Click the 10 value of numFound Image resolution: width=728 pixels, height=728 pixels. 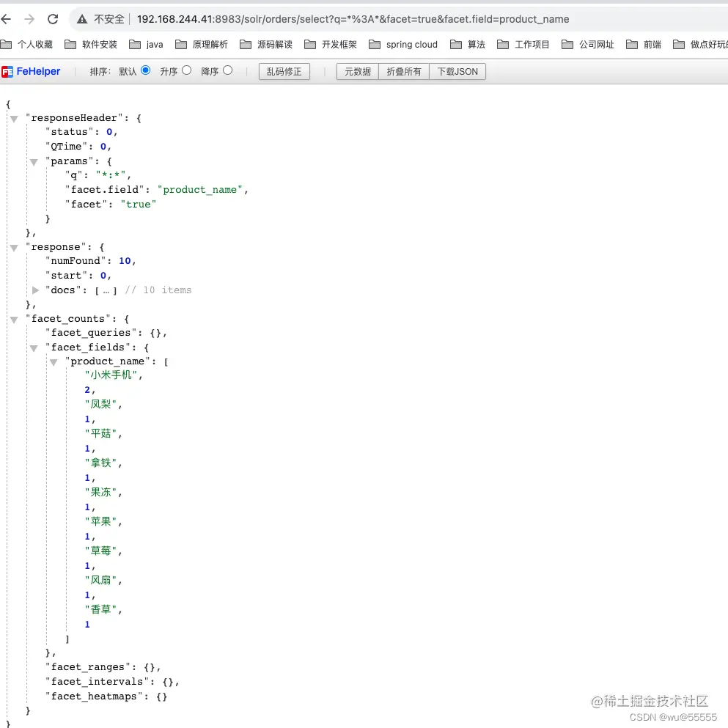click(x=125, y=261)
